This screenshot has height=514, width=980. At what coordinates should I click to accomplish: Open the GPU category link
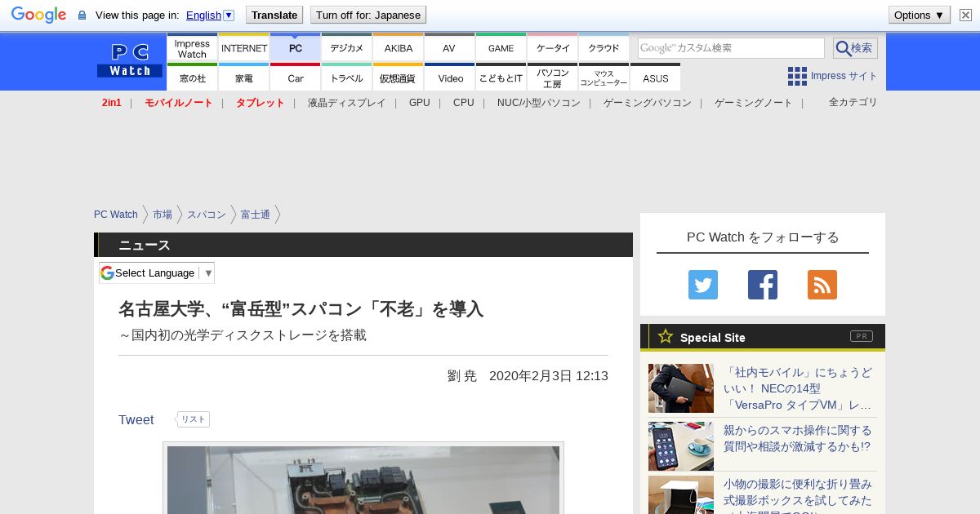(x=420, y=103)
